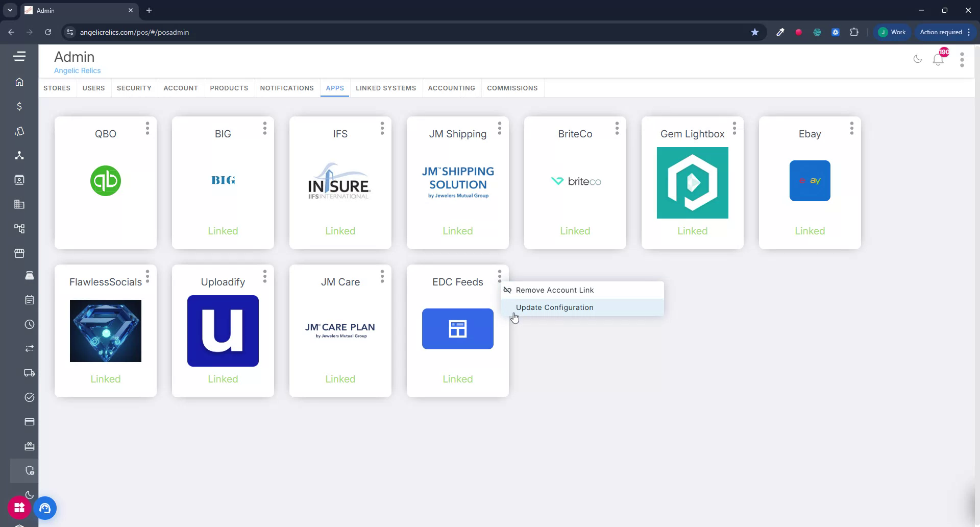Open the storefront sidebar icon
This screenshot has width=980, height=527.
point(19,253)
